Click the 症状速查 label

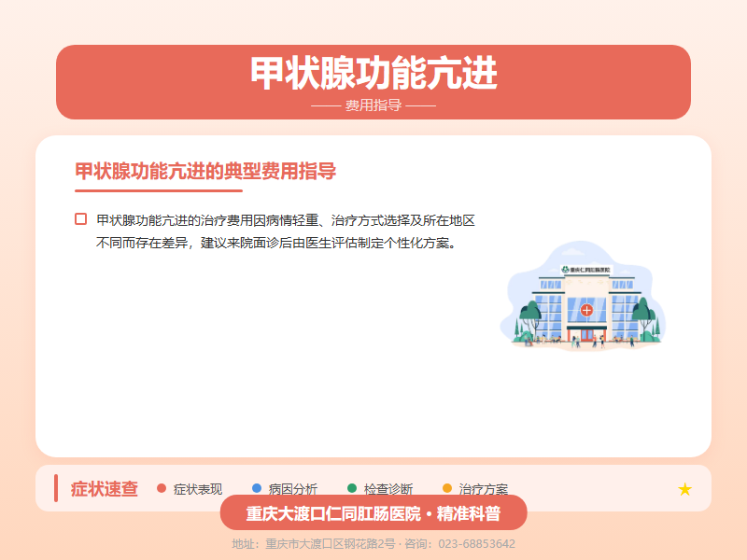[x=105, y=489]
